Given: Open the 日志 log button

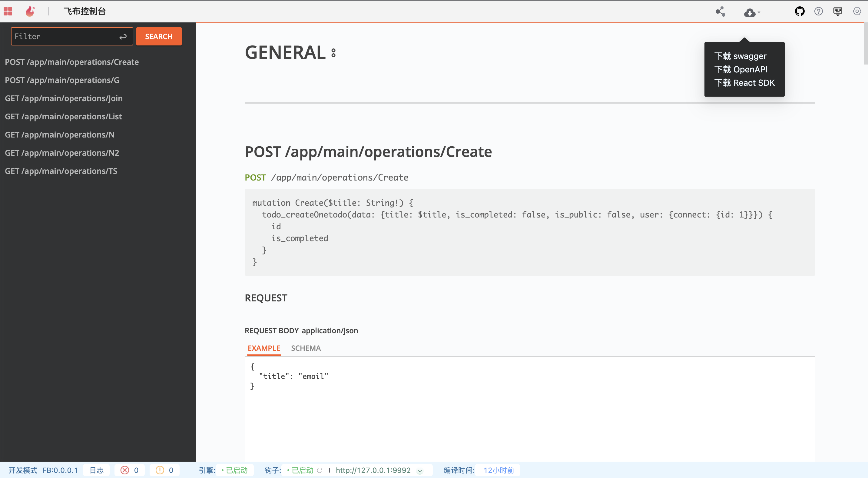Looking at the screenshot, I should [96, 470].
